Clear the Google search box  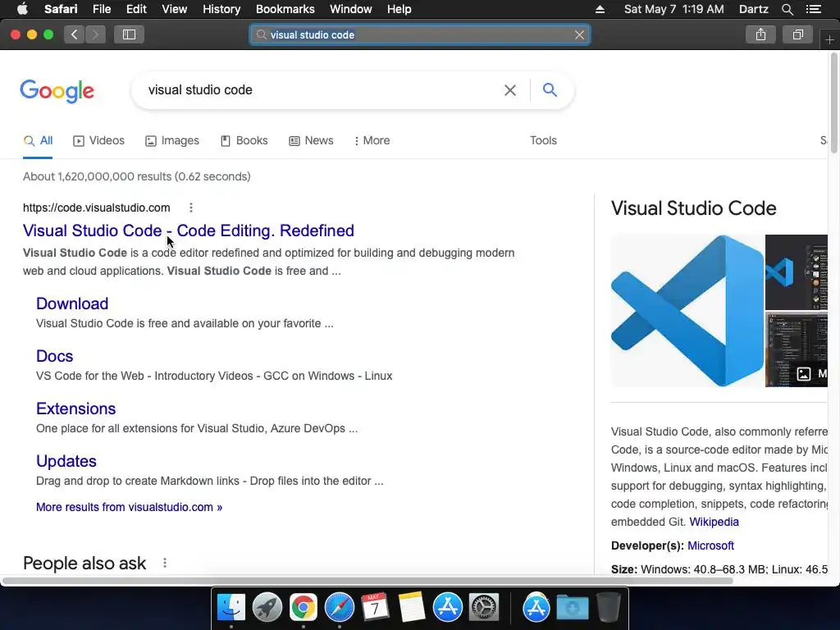510,90
